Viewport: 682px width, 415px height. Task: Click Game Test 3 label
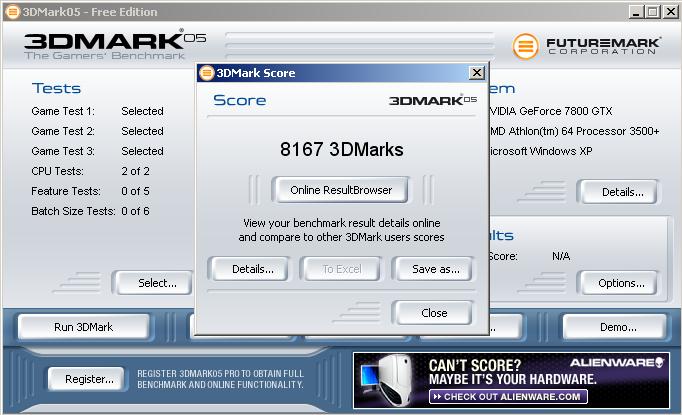(x=63, y=151)
